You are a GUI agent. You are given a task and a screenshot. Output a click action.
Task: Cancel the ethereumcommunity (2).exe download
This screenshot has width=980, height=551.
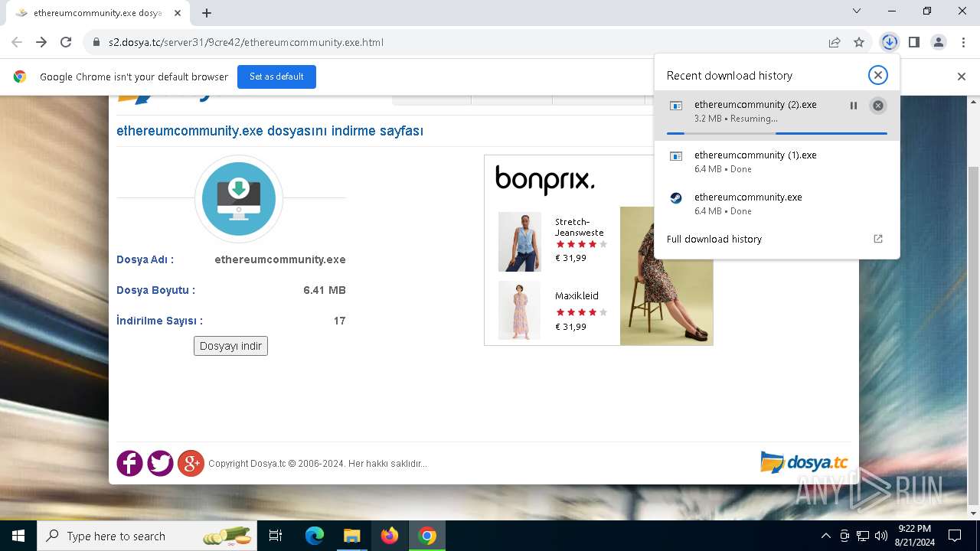pyautogui.click(x=878, y=106)
